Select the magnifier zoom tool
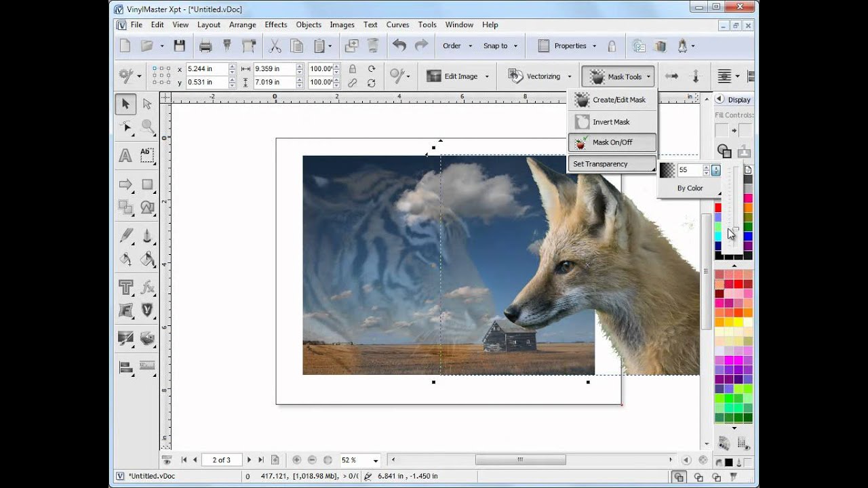 pyautogui.click(x=147, y=126)
